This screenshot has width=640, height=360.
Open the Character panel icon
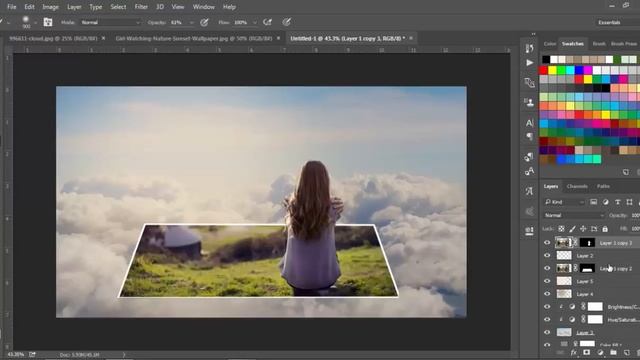click(x=529, y=122)
